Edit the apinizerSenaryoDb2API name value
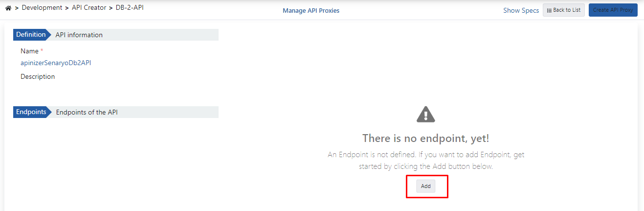 [x=56, y=63]
